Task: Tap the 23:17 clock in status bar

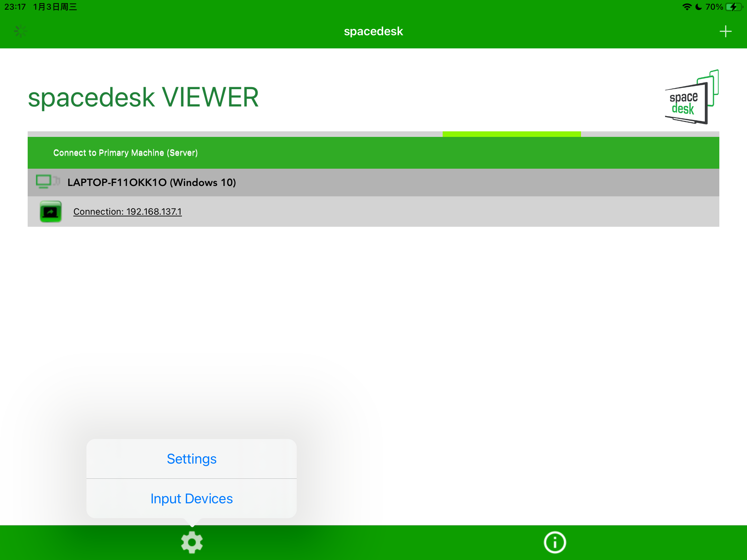Action: pyautogui.click(x=15, y=7)
